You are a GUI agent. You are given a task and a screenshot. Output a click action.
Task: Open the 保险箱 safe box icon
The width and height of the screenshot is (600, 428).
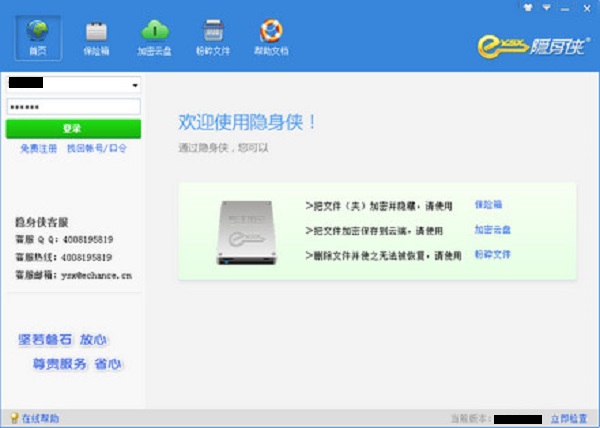(96, 39)
